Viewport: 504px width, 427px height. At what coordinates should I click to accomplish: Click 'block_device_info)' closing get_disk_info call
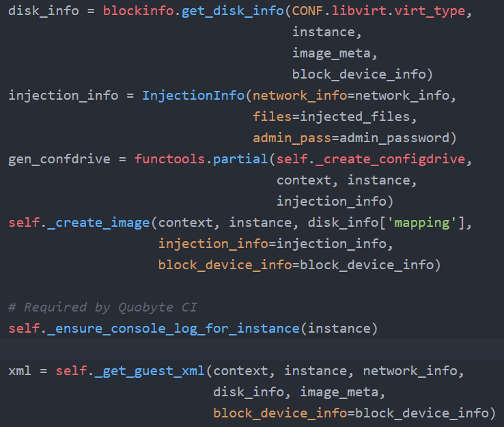coord(363,74)
